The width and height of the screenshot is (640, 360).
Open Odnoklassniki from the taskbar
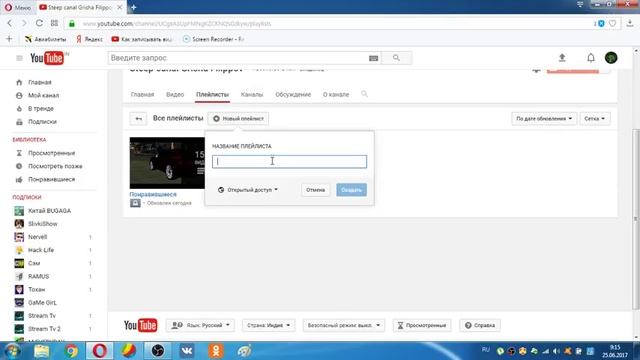click(x=216, y=351)
